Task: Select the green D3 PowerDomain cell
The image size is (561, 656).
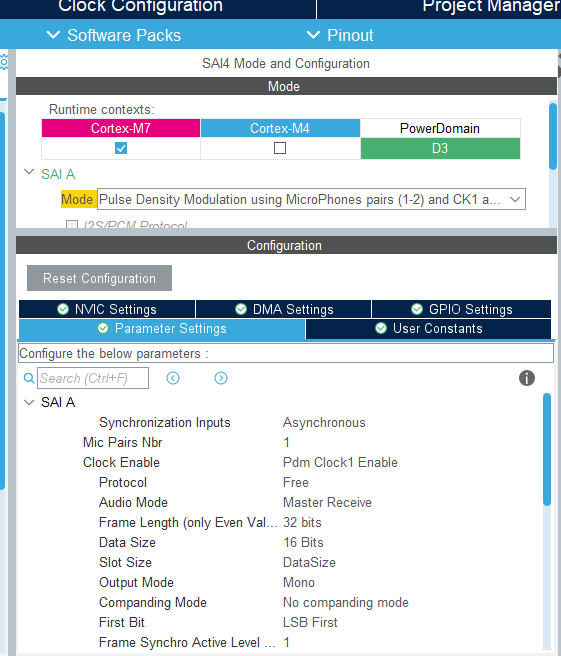Action: click(x=440, y=149)
